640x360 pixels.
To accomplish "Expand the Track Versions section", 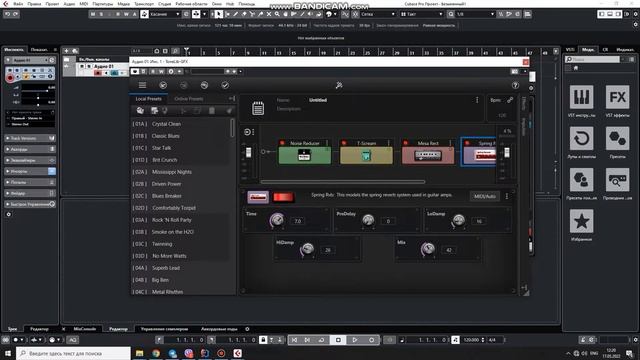I will pos(30,138).
